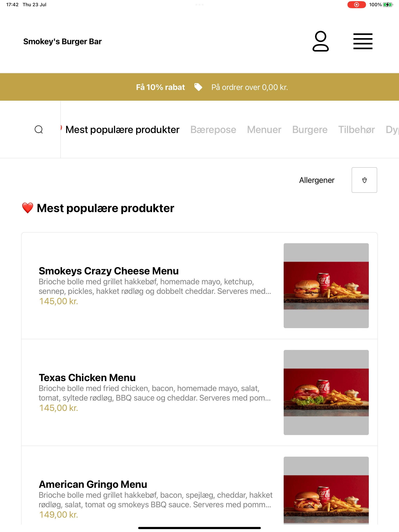
Task: Tap the 'Thu 23 Jul' date in status bar
Action: [34, 4]
